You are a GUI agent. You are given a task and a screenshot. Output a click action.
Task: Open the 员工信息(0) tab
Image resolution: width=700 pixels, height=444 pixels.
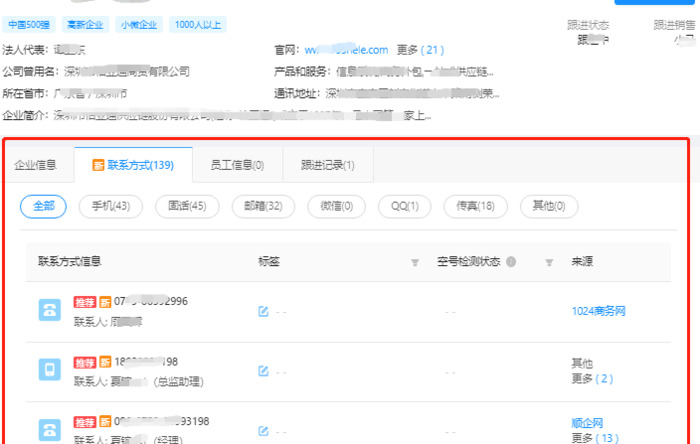(x=238, y=165)
